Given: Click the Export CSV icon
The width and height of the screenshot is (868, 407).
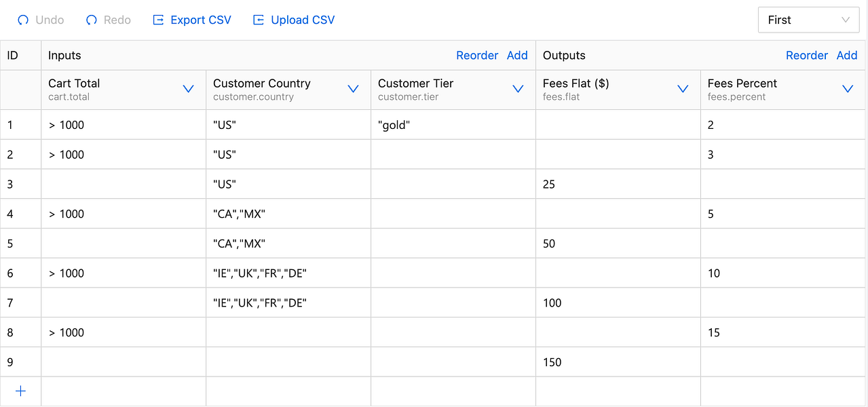Looking at the screenshot, I should pos(159,20).
